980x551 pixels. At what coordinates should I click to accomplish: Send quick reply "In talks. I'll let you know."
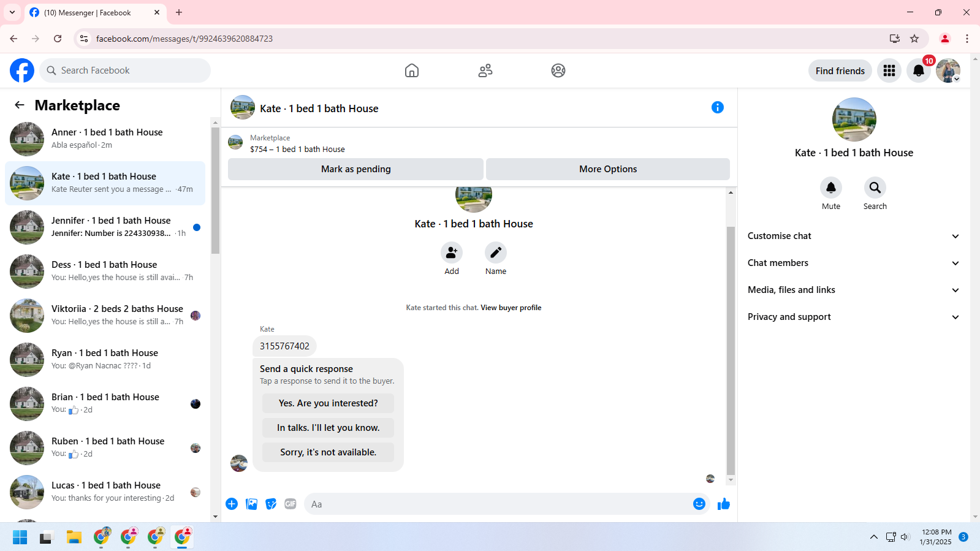pyautogui.click(x=328, y=428)
